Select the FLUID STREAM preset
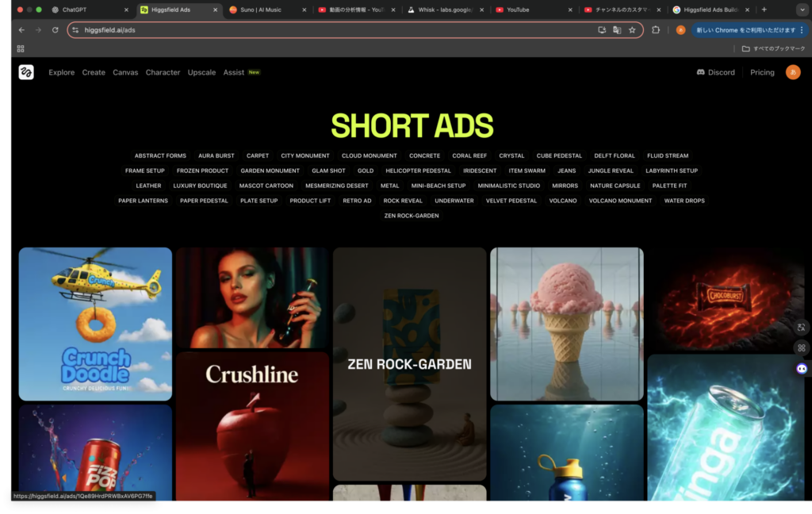The image size is (812, 514). tap(668, 155)
